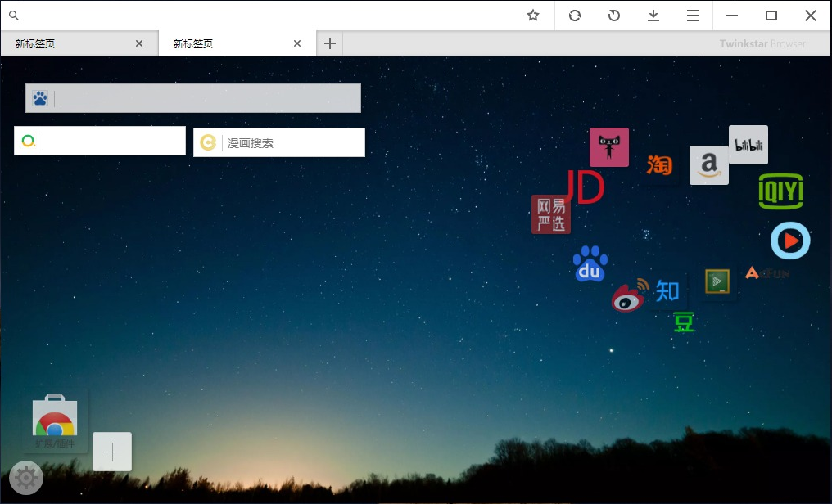Click the bookmark star in the toolbar

533,15
